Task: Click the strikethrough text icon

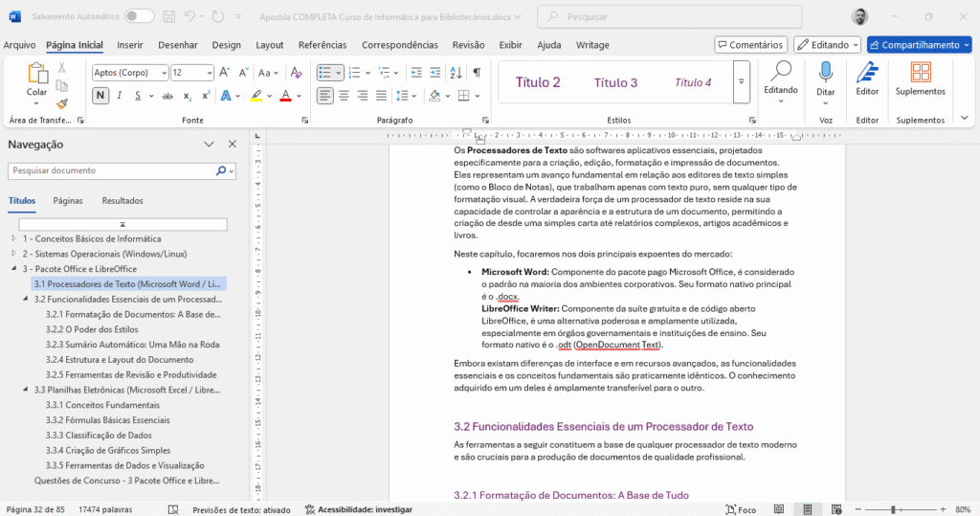Action: (167, 96)
